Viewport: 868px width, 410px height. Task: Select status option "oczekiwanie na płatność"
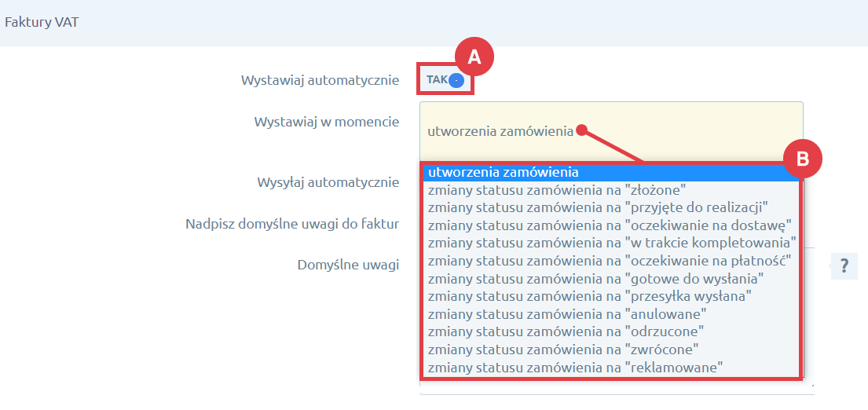pos(610,260)
